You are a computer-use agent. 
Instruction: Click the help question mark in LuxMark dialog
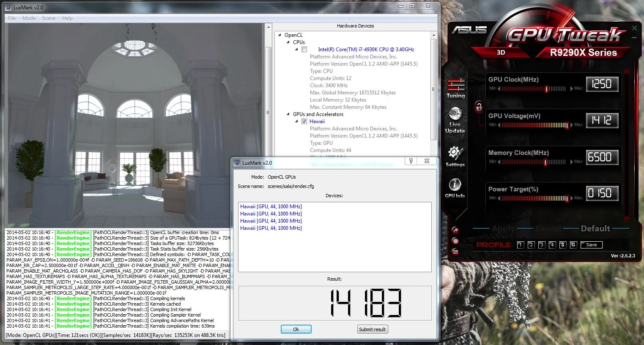pyautogui.click(x=411, y=161)
